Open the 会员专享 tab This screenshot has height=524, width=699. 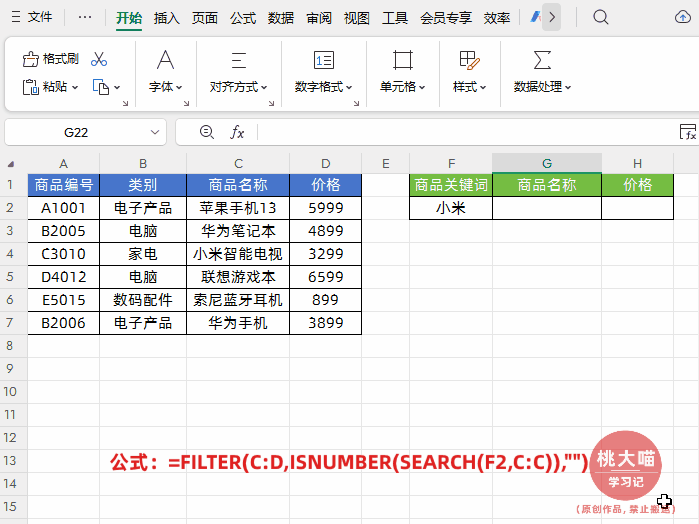point(446,18)
